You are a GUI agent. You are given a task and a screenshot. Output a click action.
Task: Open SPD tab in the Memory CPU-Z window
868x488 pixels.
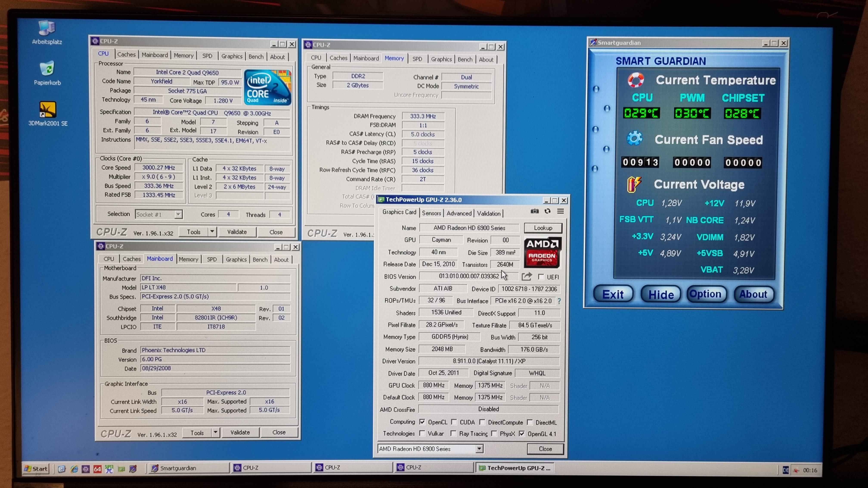click(x=417, y=59)
